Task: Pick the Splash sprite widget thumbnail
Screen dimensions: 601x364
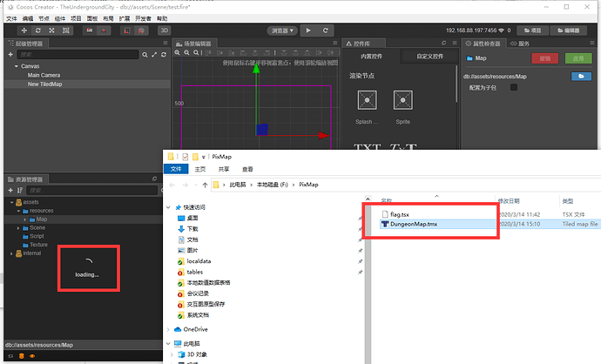Action: pos(367,100)
